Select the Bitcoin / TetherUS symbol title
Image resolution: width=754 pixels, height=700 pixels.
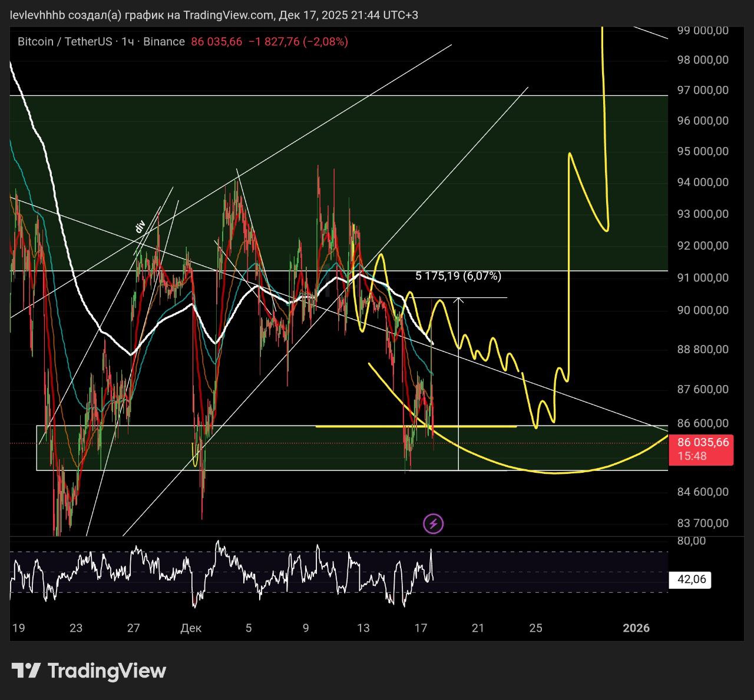pos(65,42)
